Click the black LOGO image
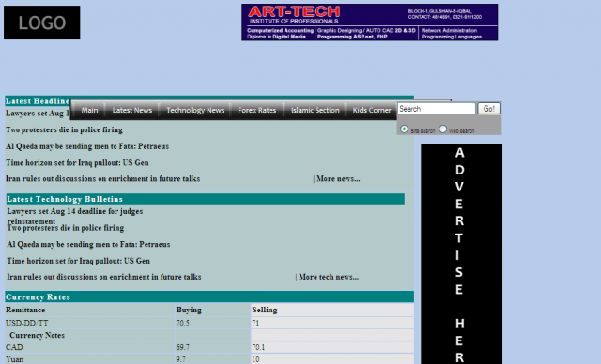The height and width of the screenshot is (364, 601). (41, 23)
